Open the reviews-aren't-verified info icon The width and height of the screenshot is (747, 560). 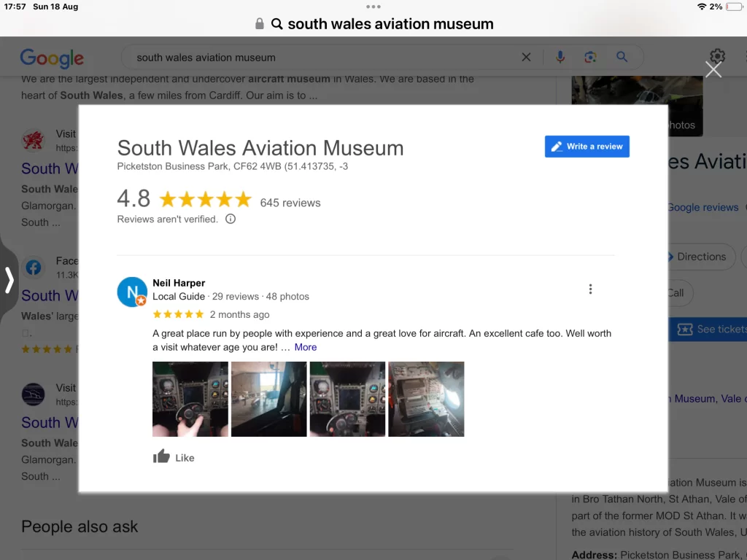coord(231,219)
